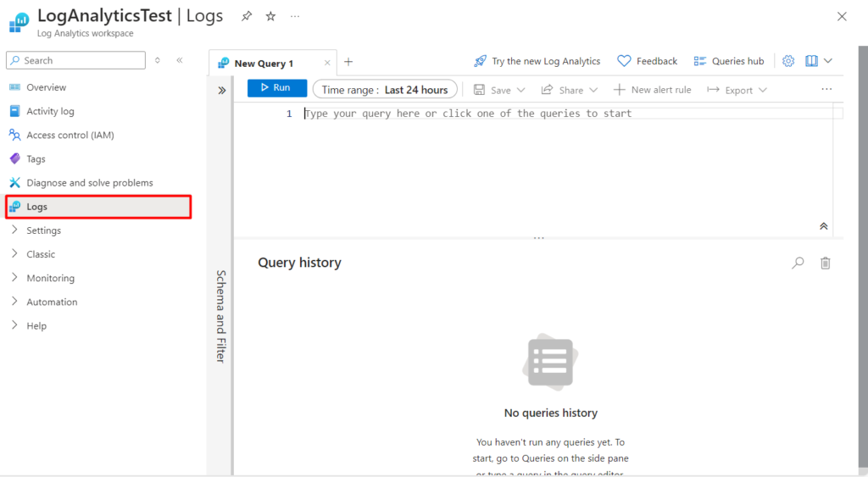Expand the Schema and Filter pane

pos(221,90)
